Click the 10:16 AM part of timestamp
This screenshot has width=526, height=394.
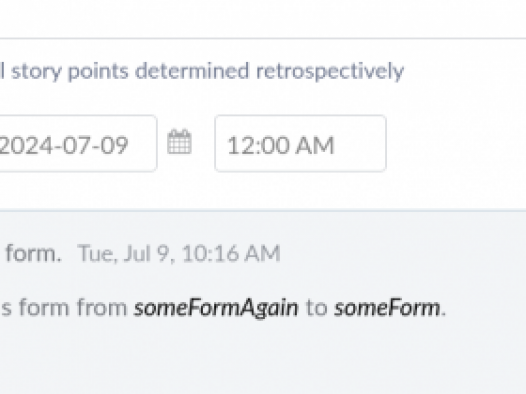(231, 253)
